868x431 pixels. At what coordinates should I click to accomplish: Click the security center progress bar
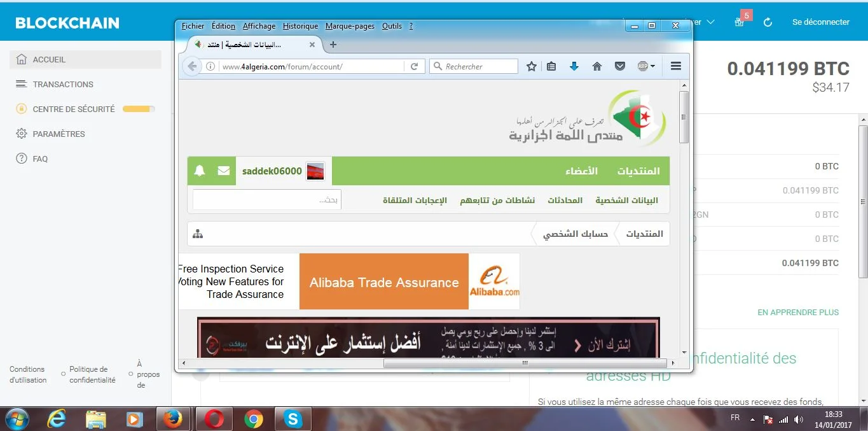[138, 109]
